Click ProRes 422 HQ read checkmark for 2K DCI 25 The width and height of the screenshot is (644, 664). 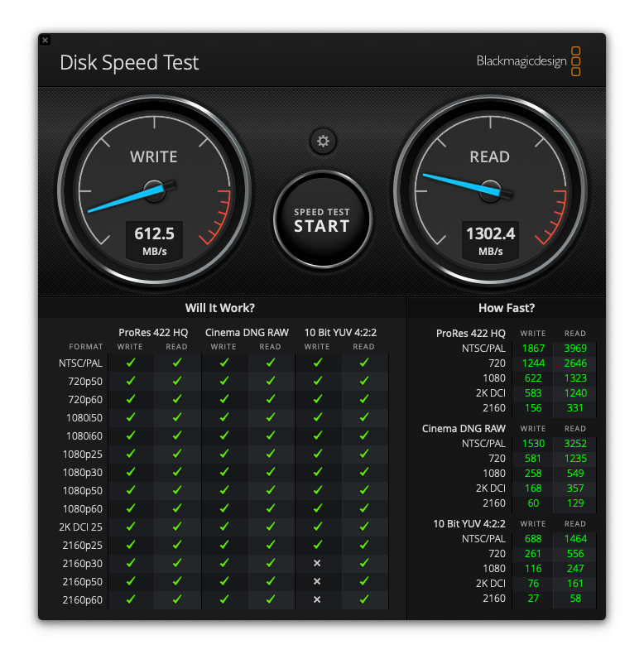tap(177, 527)
